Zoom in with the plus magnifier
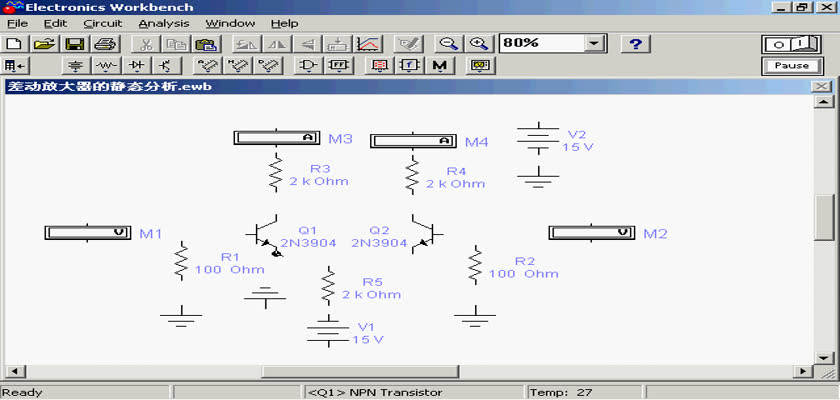The image size is (840, 400). [x=478, y=44]
